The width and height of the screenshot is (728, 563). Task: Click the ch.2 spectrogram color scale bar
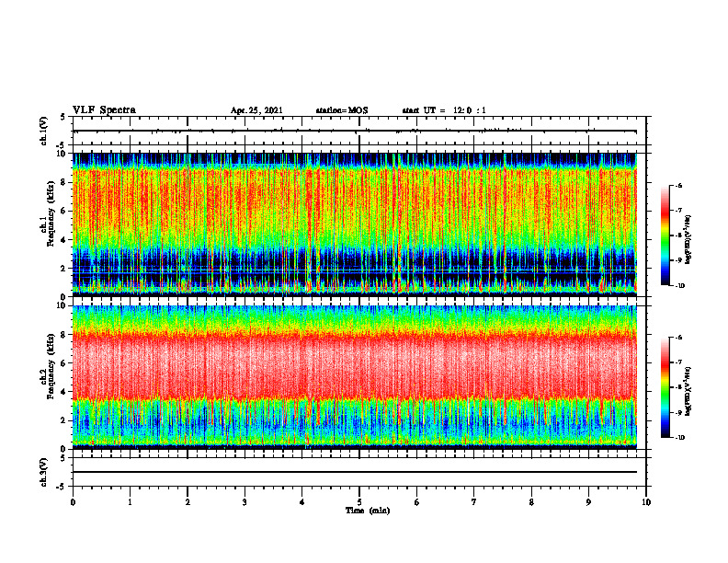coord(665,387)
